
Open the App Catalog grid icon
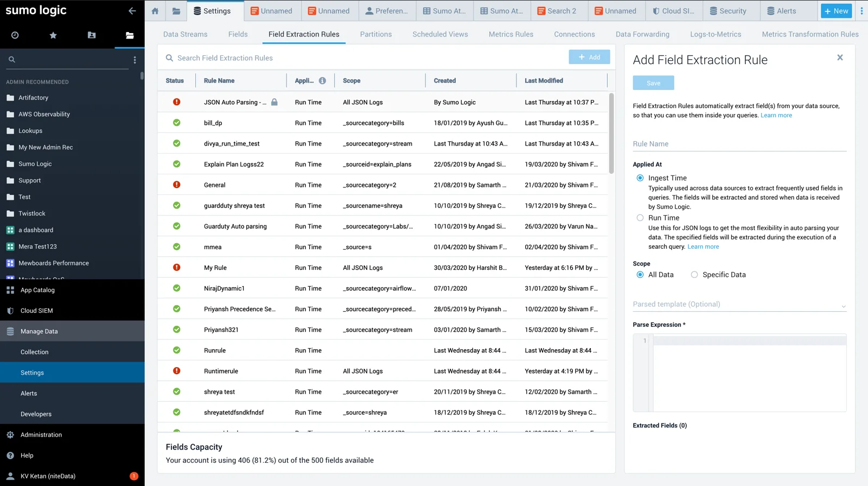[10, 290]
